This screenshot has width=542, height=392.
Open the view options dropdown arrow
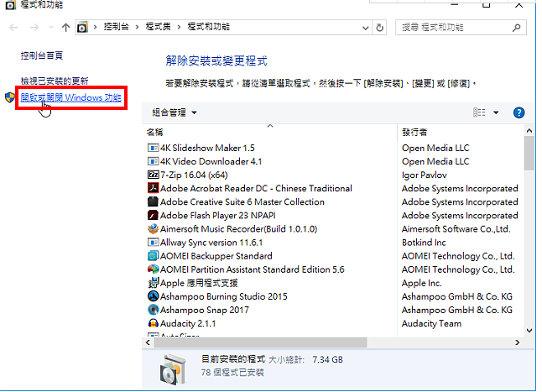pos(496,112)
